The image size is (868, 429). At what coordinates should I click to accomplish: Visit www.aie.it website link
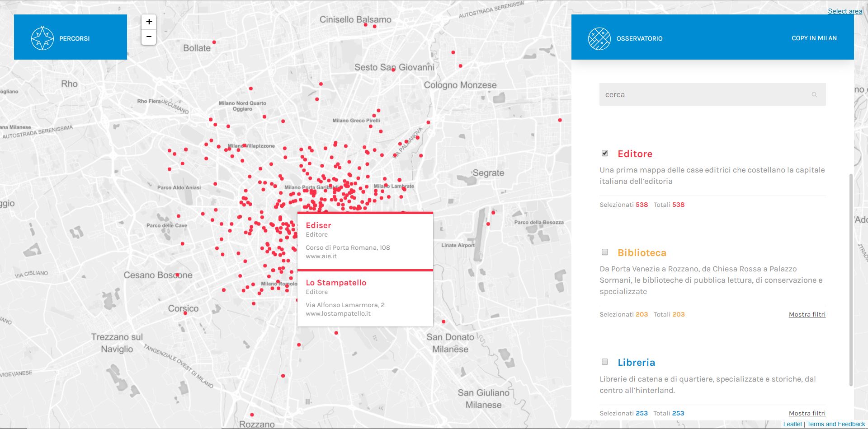(321, 256)
